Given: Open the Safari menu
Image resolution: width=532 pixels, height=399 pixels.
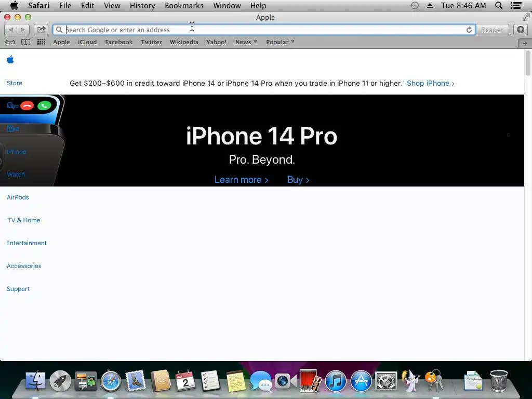Looking at the screenshot, I should pos(38,5).
